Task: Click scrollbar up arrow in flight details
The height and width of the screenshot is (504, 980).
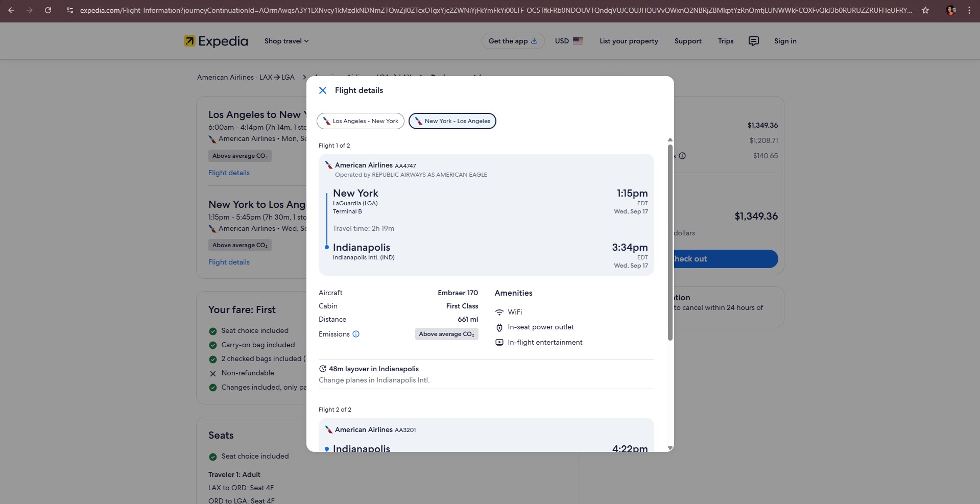Action: coord(670,140)
